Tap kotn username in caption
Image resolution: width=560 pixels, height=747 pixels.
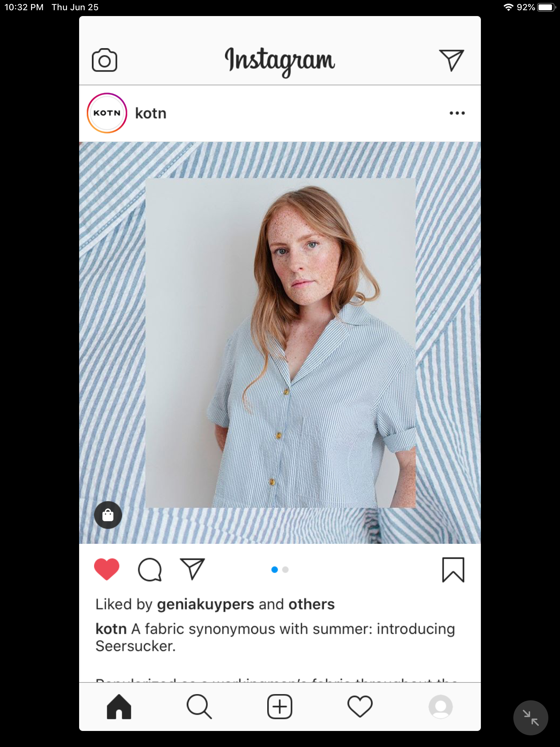(111, 629)
